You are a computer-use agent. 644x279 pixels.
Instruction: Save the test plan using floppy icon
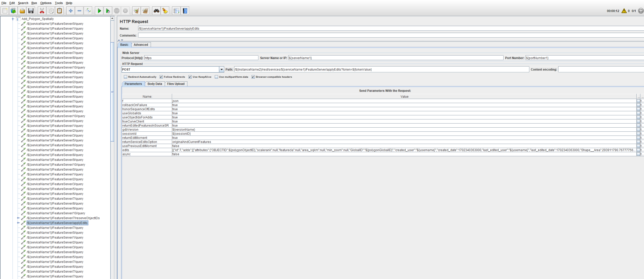(x=31, y=11)
